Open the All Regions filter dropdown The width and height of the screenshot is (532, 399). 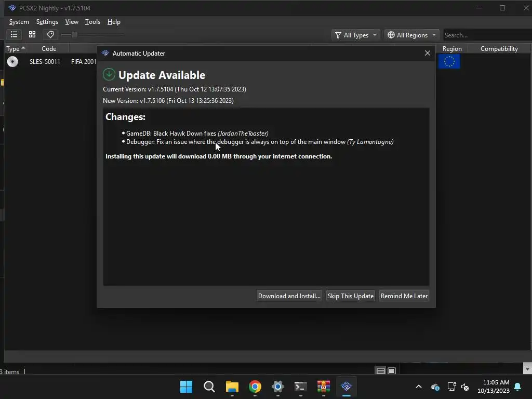coord(411,35)
